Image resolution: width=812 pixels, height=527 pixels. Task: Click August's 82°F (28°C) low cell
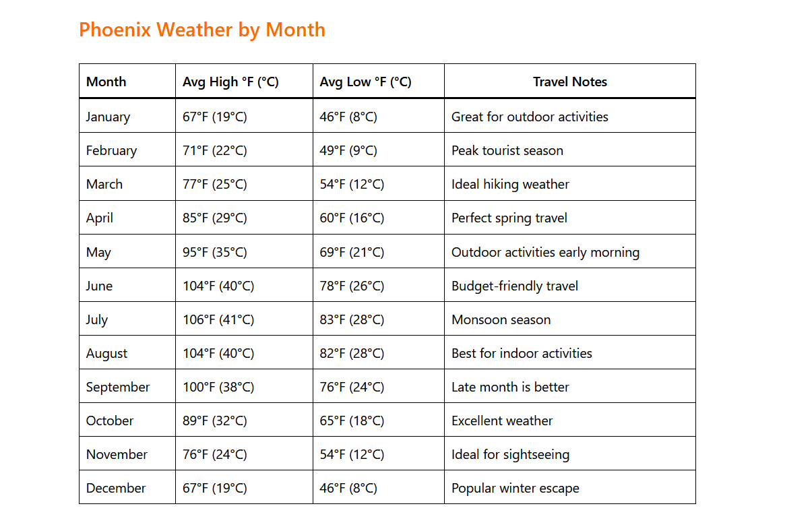352,353
